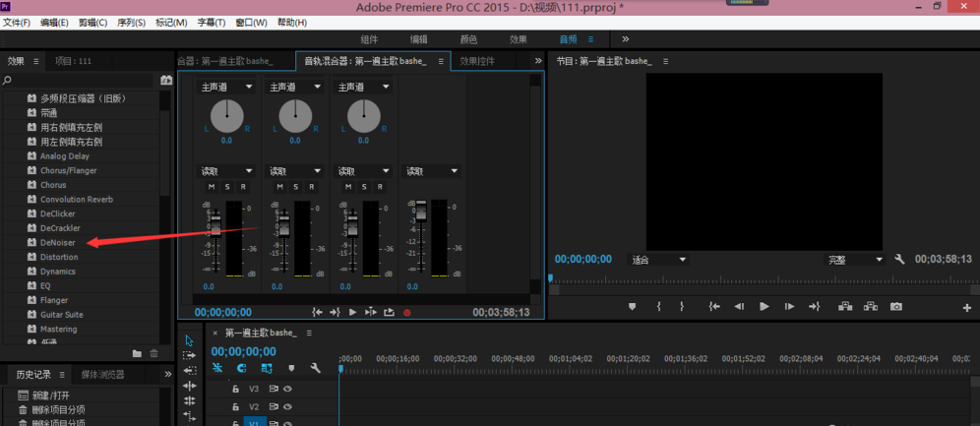
Task: Toggle Snap magnet icon in timeline
Action: (x=242, y=368)
